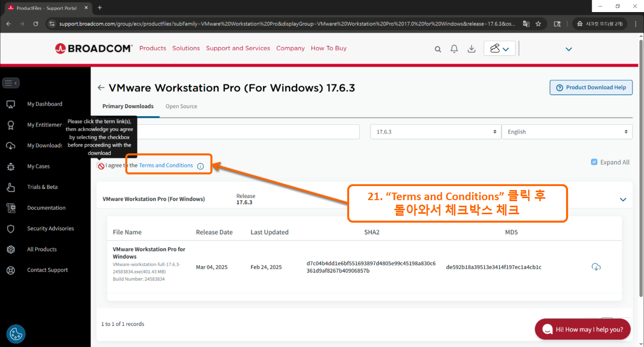Image resolution: width=644 pixels, height=347 pixels.
Task: Open the Products menu
Action: [152, 48]
